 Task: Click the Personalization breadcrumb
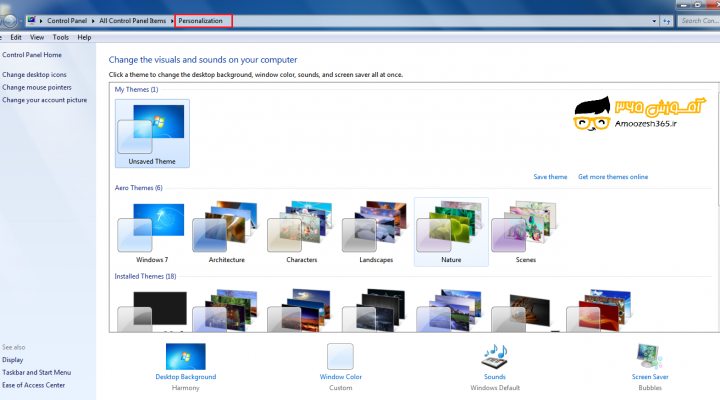coord(200,21)
